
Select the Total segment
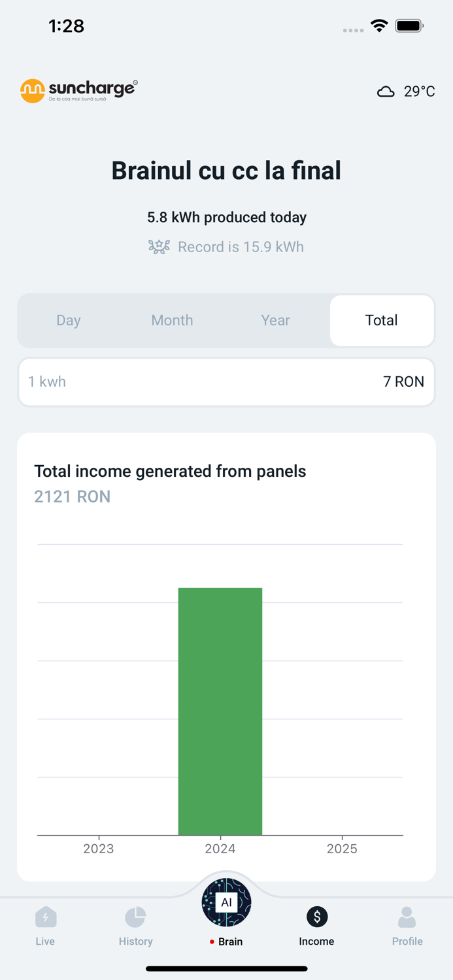(x=382, y=320)
